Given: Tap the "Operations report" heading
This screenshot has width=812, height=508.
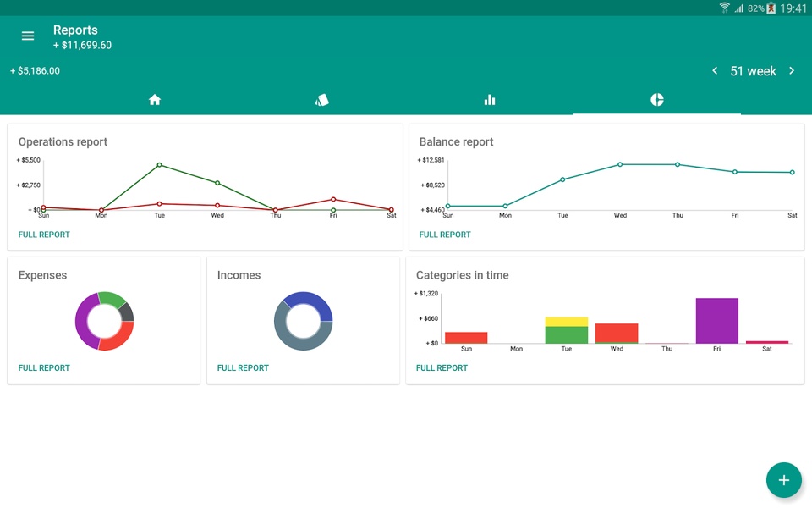Looking at the screenshot, I should (x=63, y=141).
